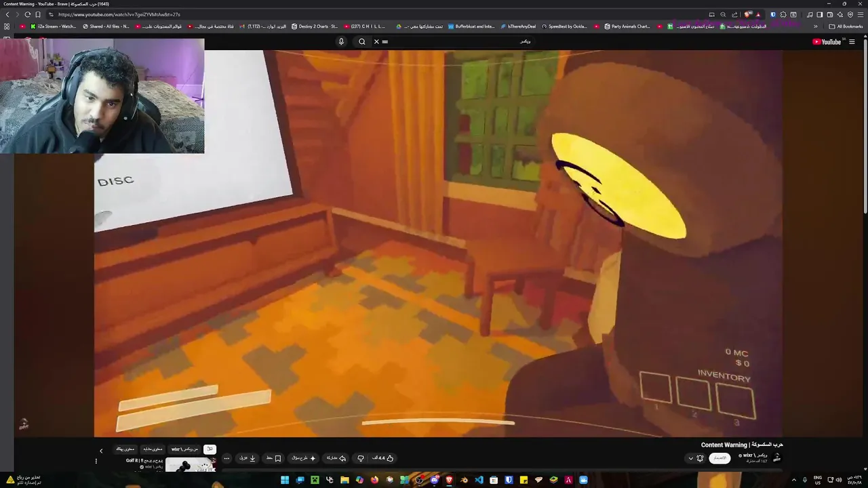Toggle the channel notification bell
The height and width of the screenshot is (488, 868).
tap(700, 458)
